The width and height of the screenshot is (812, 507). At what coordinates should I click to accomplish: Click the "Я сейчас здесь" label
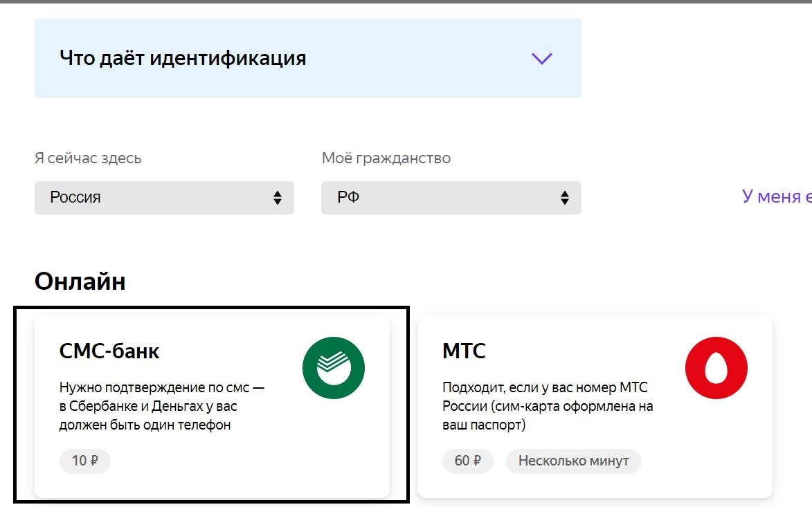tap(88, 158)
